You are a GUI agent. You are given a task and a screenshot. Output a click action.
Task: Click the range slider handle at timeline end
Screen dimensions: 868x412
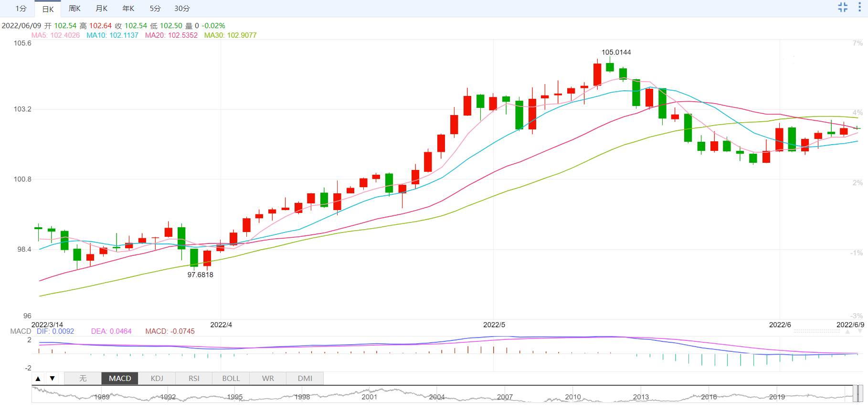tap(858, 394)
